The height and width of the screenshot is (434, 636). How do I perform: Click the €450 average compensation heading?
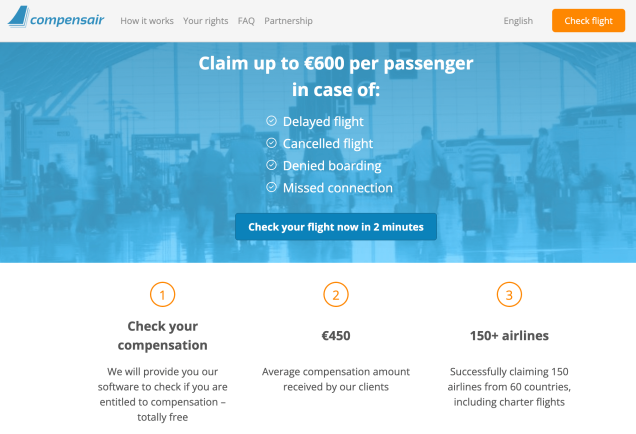[x=336, y=335]
